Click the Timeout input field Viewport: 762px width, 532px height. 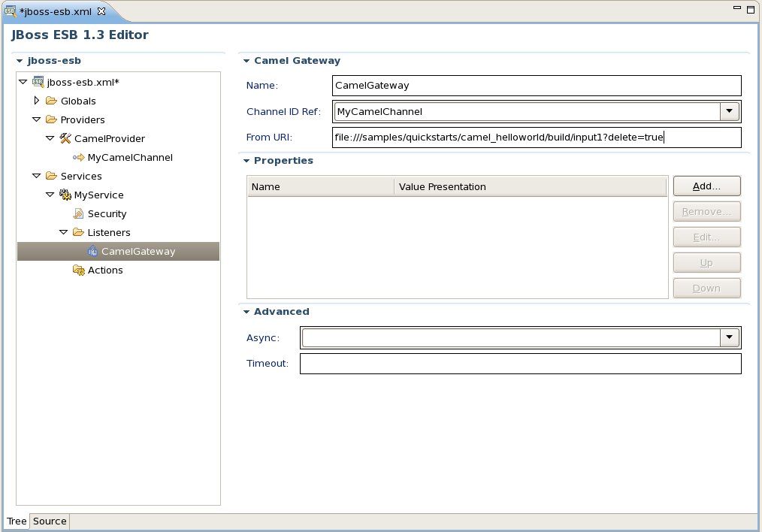(x=521, y=364)
